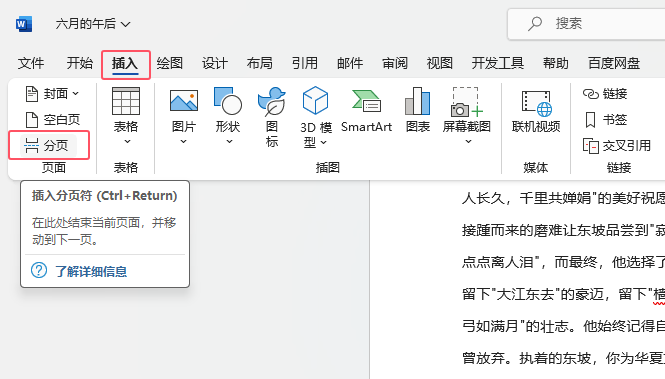Click the help question mark icon in tooltip

(39, 270)
